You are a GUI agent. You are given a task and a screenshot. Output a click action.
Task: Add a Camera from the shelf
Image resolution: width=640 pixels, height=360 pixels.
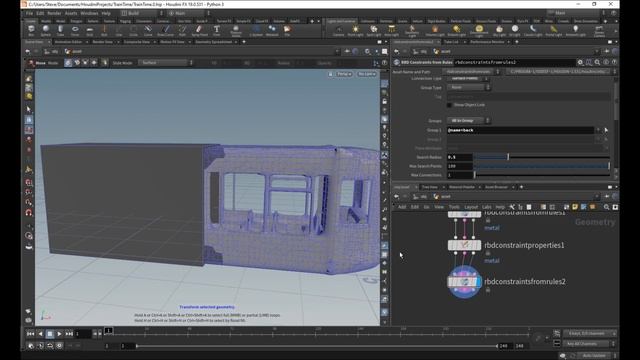pyautogui.click(x=338, y=30)
